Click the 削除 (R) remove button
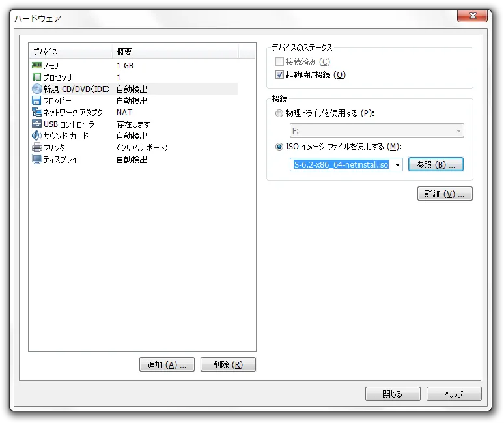The image size is (504, 423). (x=228, y=364)
